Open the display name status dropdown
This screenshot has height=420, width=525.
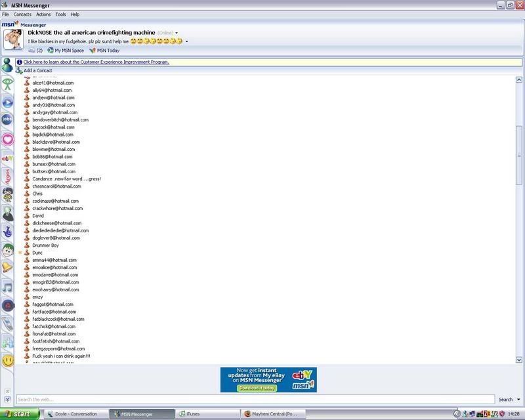pyautogui.click(x=177, y=33)
